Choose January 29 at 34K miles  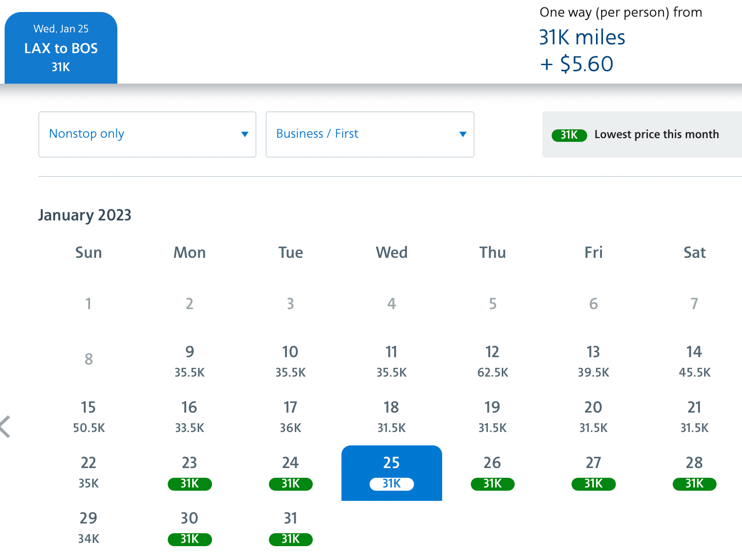pos(88,527)
